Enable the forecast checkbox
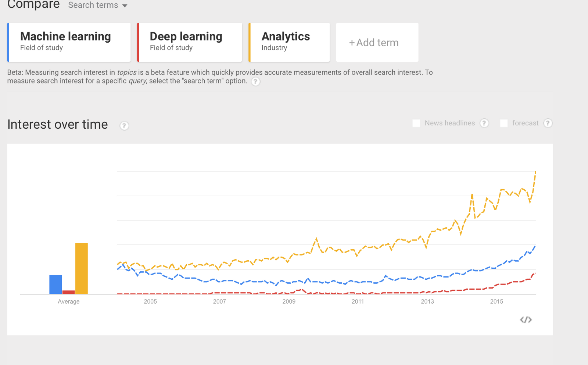588x365 pixels. tap(504, 123)
